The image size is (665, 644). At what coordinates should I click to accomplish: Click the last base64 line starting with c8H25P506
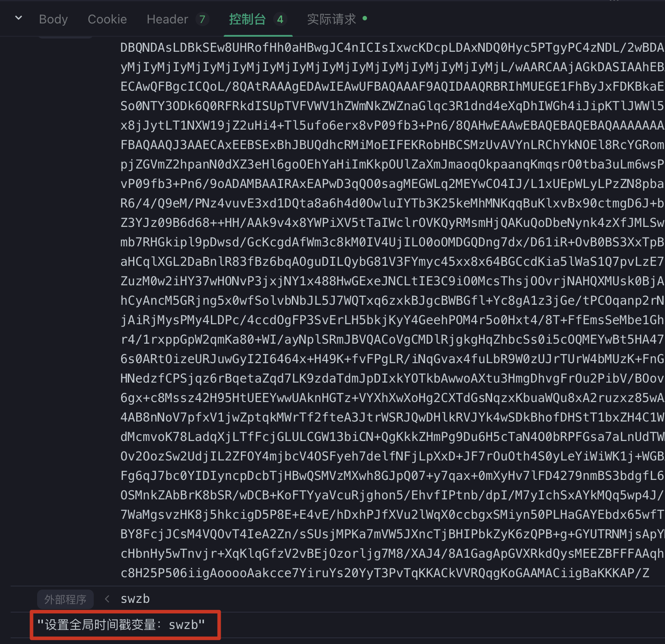pos(385,573)
